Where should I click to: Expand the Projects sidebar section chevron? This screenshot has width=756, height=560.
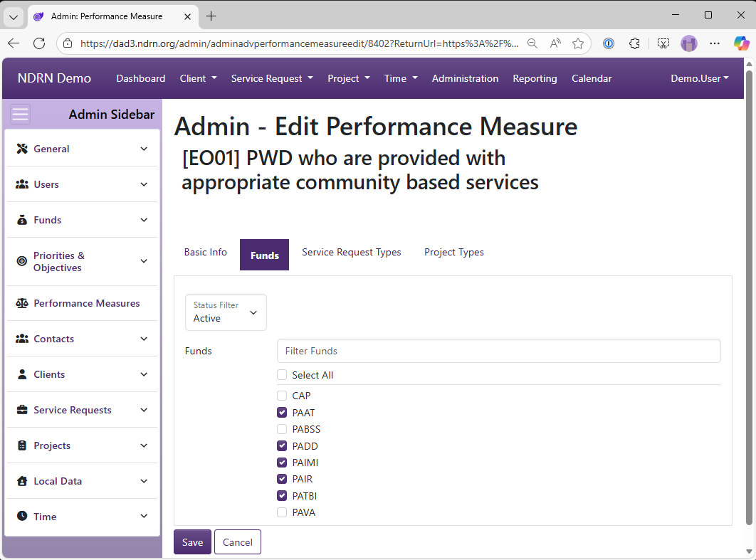[x=144, y=445]
